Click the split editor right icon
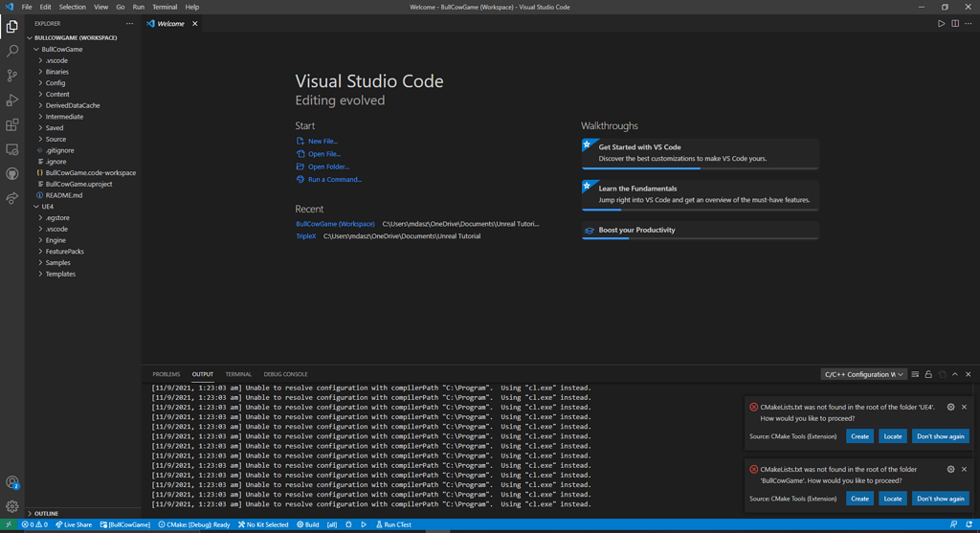Screen dimensions: 980x533 (955, 23)
